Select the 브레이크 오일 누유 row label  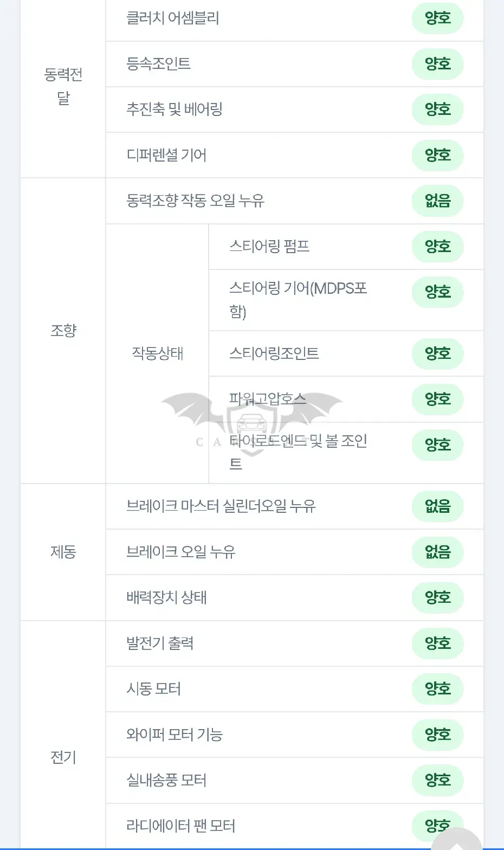pos(181,552)
